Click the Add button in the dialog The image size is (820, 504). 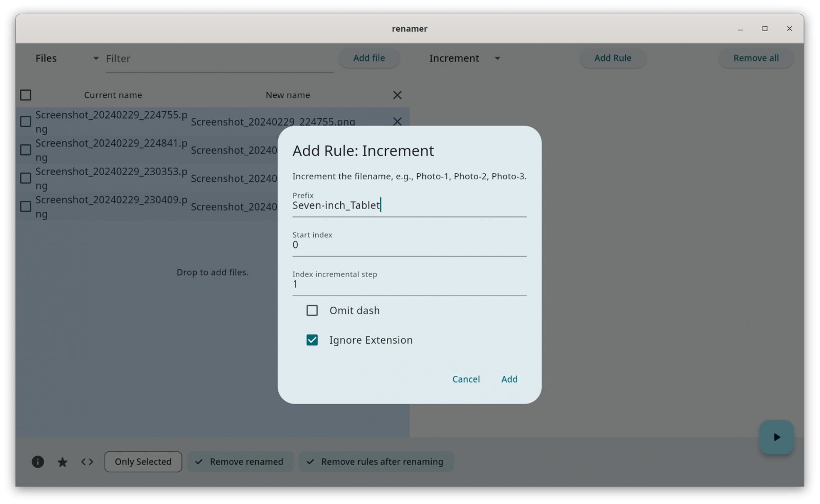tap(509, 380)
